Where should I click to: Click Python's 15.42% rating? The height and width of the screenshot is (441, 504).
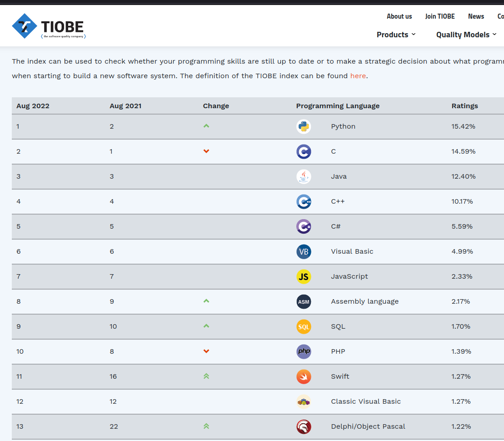[463, 126]
